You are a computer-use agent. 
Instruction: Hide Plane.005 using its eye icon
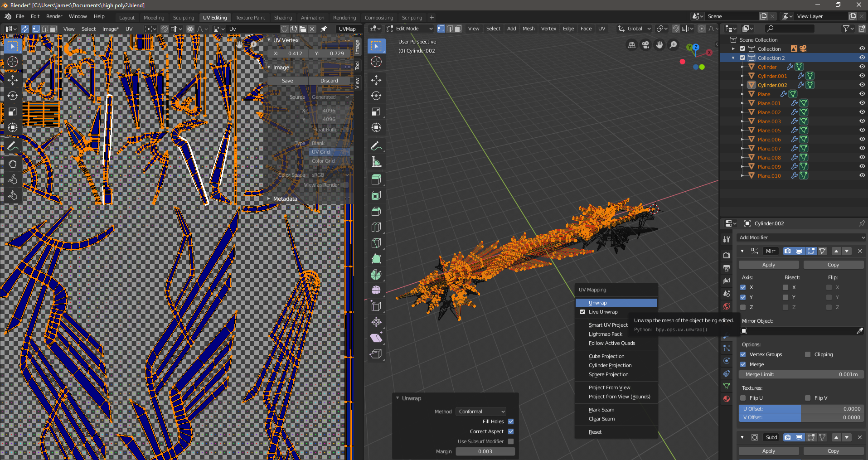(862, 131)
